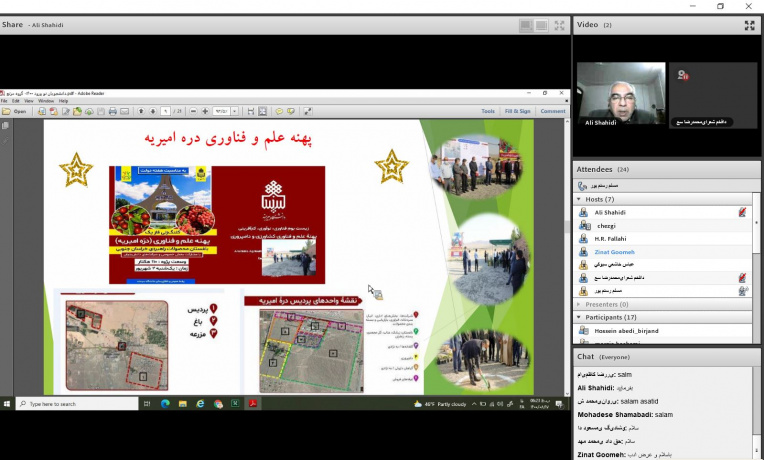Open the Window menu in Adobe Reader
The height and width of the screenshot is (460, 764).
click(46, 101)
